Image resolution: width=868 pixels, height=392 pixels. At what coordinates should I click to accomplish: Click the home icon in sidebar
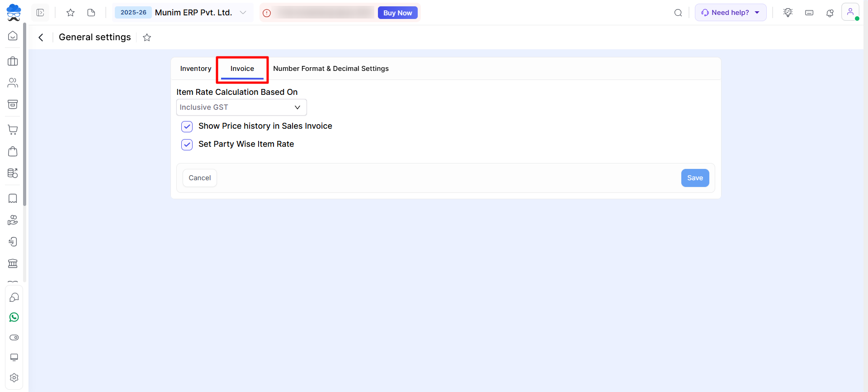[13, 36]
